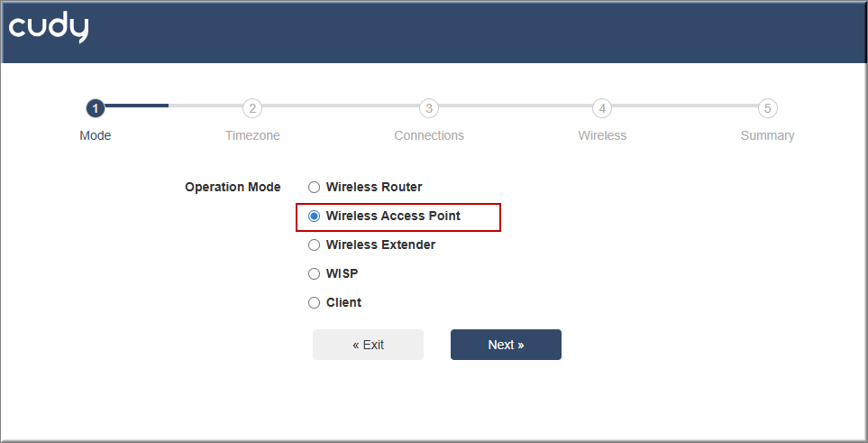
Task: Click the Exit button
Action: (368, 345)
